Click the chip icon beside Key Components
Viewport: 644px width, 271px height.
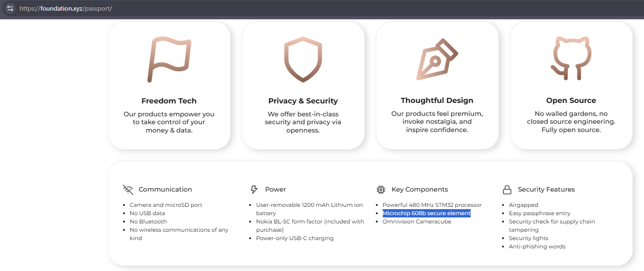point(381,189)
